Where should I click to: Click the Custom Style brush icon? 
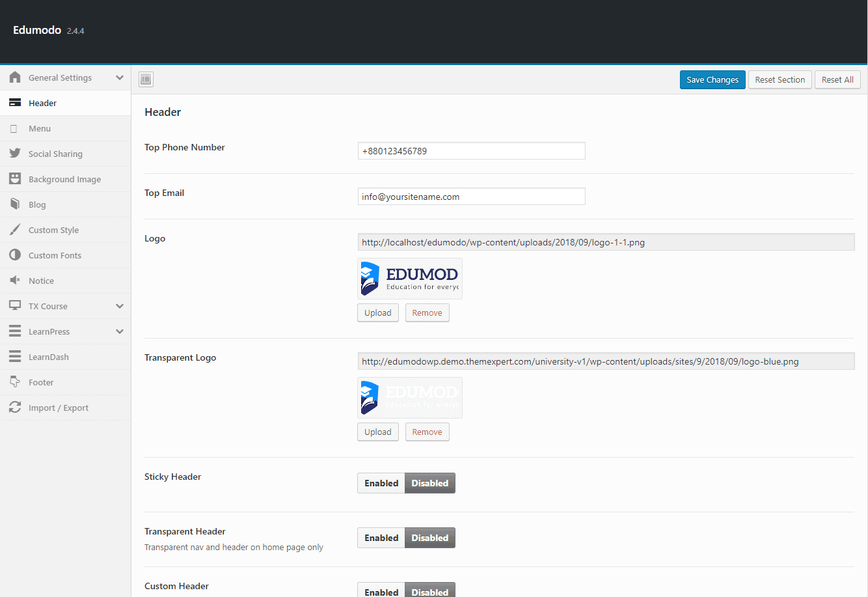(x=15, y=230)
